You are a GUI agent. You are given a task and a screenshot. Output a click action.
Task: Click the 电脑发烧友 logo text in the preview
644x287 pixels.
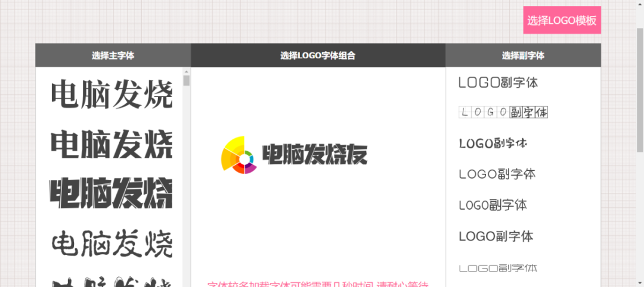click(x=315, y=155)
